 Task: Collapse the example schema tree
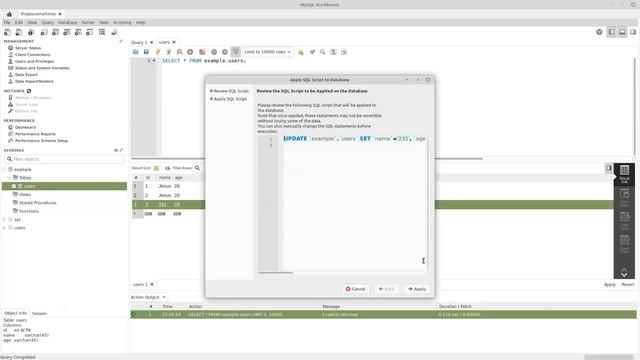coord(4,169)
